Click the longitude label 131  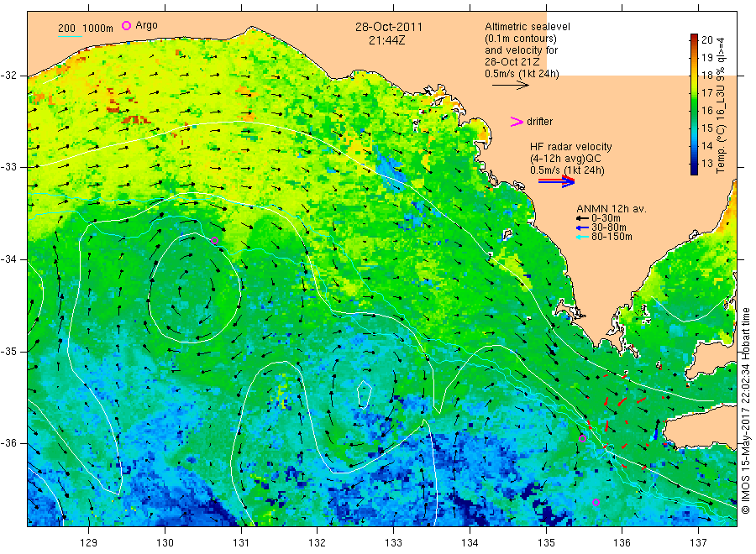click(241, 543)
